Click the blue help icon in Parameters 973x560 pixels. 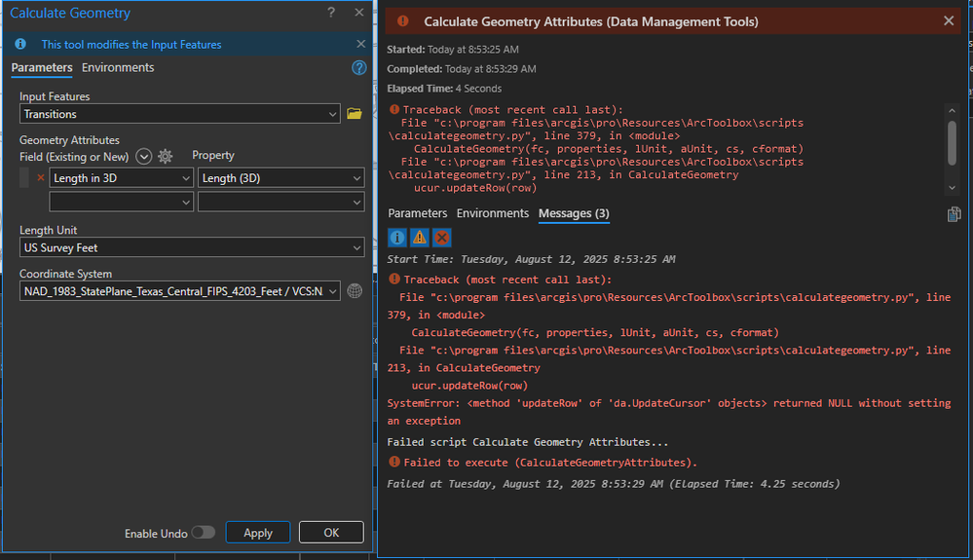(358, 68)
